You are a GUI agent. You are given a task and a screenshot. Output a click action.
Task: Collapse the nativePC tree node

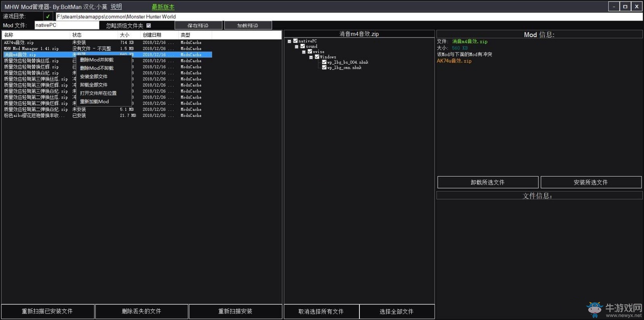[289, 41]
